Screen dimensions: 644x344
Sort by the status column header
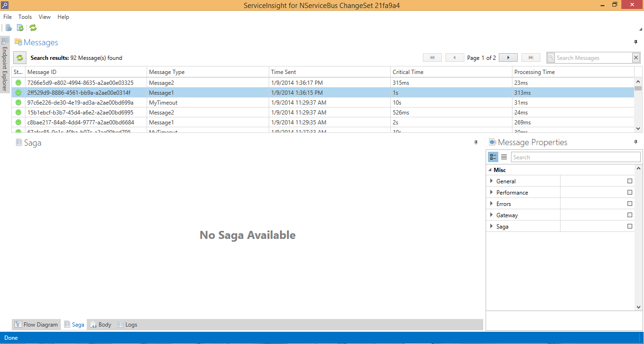18,72
